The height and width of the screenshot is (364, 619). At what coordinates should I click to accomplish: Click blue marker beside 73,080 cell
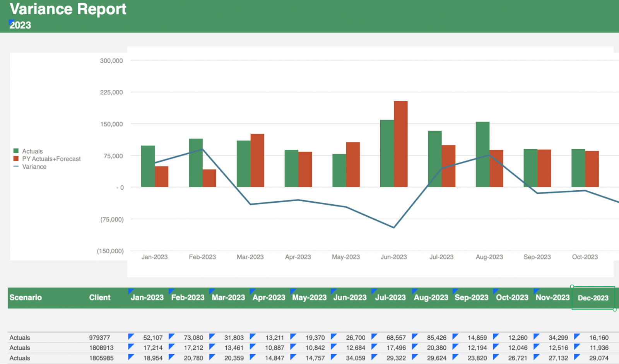[x=171, y=337]
